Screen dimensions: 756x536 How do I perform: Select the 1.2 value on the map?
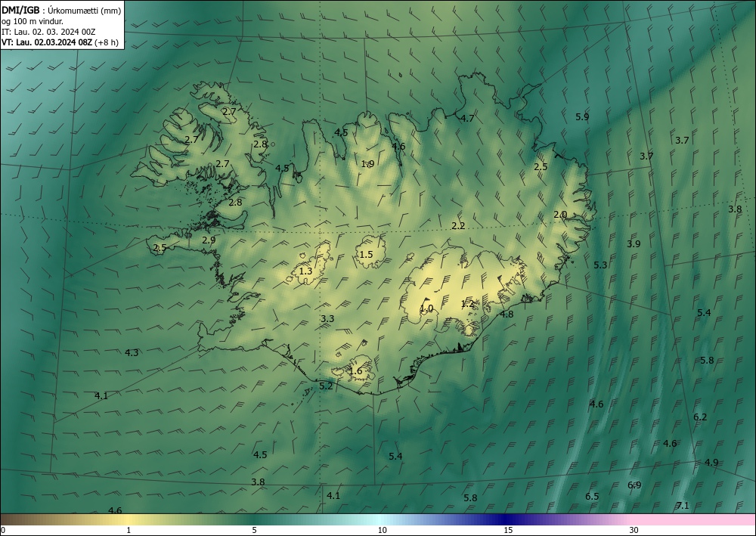click(x=467, y=304)
